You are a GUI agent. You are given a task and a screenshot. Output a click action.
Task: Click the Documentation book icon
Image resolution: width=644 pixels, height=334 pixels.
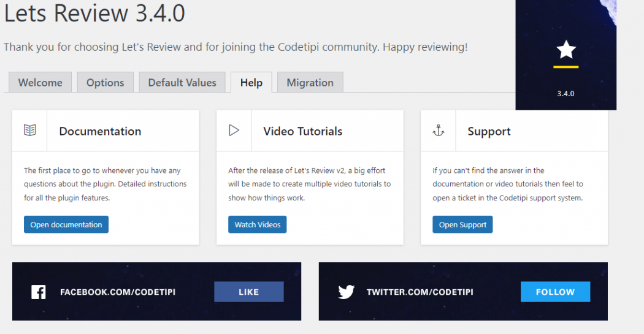[29, 130]
